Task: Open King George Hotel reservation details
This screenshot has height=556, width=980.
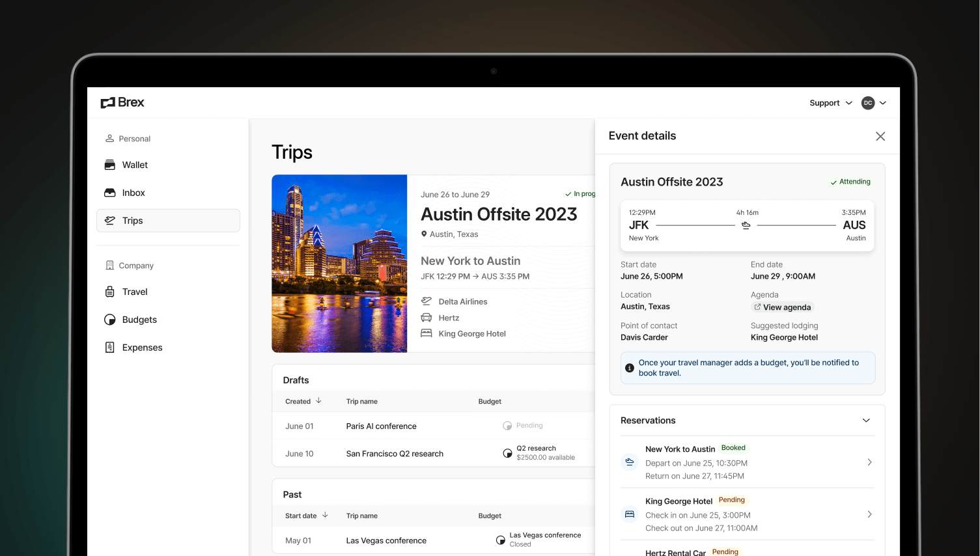Action: point(747,514)
